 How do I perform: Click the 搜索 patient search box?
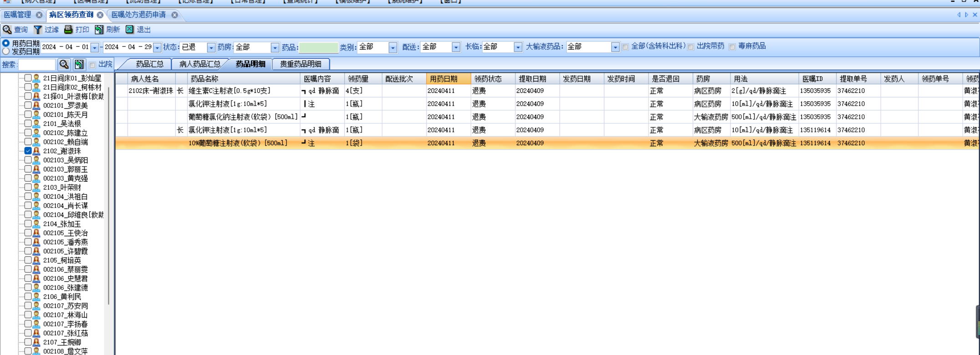(x=37, y=65)
